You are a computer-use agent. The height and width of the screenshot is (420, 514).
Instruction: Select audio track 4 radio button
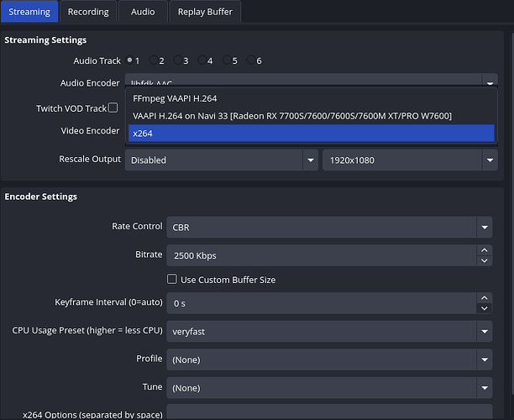point(202,60)
